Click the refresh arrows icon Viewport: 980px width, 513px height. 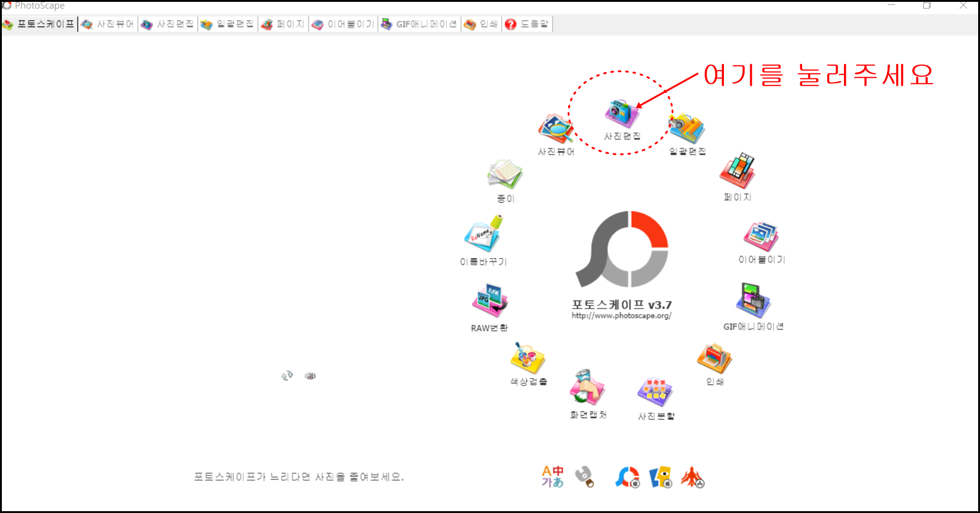pos(287,375)
